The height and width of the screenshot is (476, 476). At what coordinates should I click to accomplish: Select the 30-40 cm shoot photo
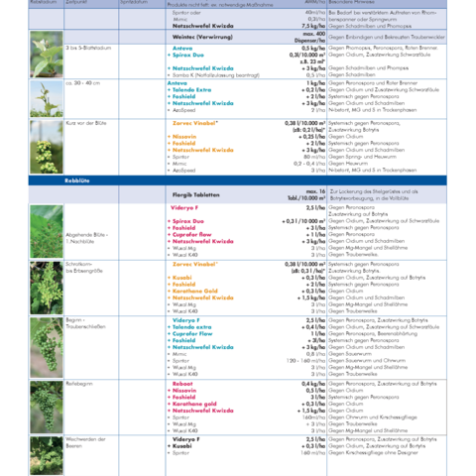[x=47, y=99]
